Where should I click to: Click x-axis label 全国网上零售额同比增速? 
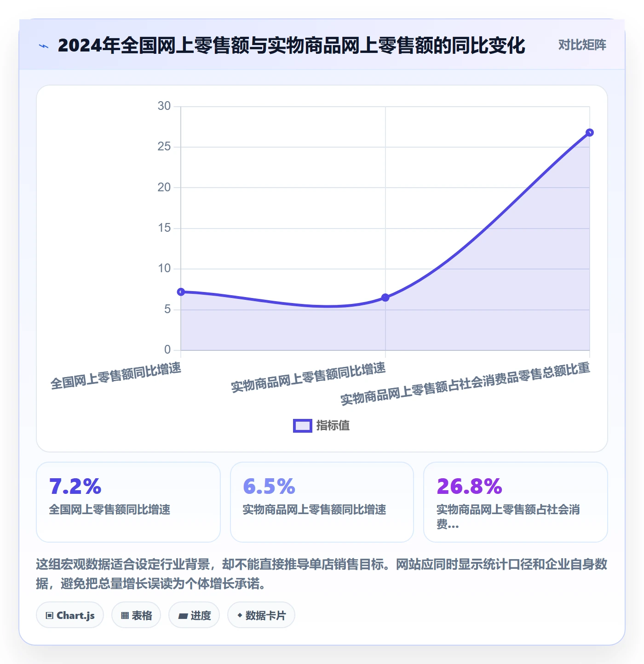(x=116, y=376)
